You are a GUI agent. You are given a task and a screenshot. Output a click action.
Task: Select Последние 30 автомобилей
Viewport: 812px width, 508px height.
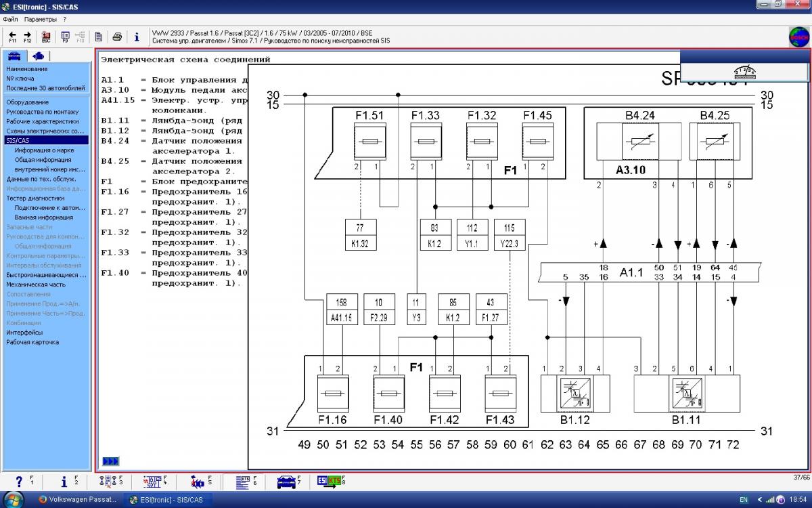click(46, 88)
